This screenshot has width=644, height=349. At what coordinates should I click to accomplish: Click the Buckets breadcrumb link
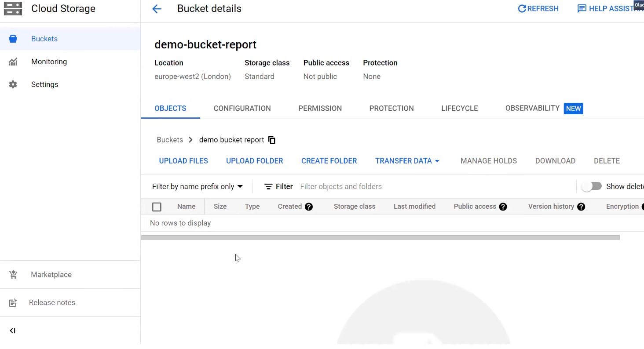point(170,140)
